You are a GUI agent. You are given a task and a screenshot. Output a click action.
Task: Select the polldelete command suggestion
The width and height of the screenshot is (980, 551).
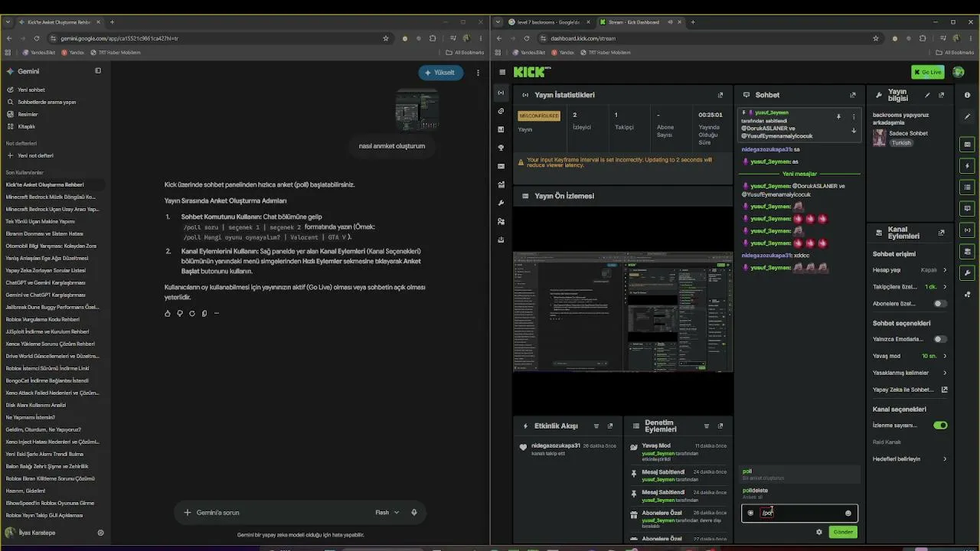[x=799, y=494]
